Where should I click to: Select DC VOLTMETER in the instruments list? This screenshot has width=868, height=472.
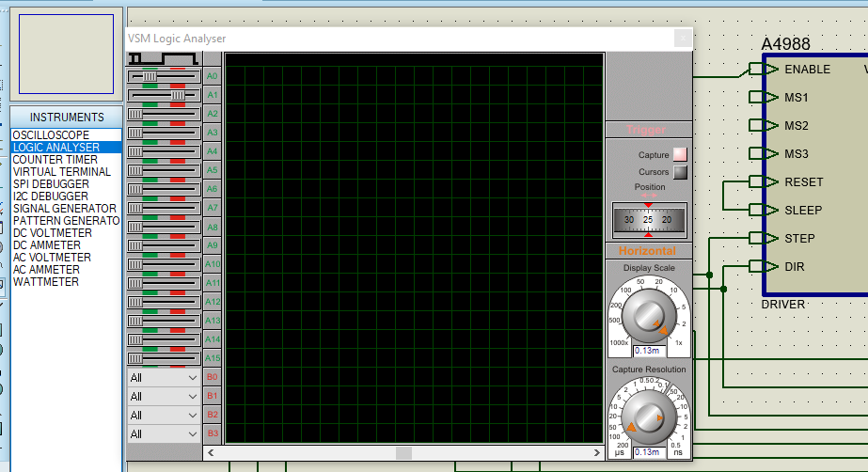(66, 233)
